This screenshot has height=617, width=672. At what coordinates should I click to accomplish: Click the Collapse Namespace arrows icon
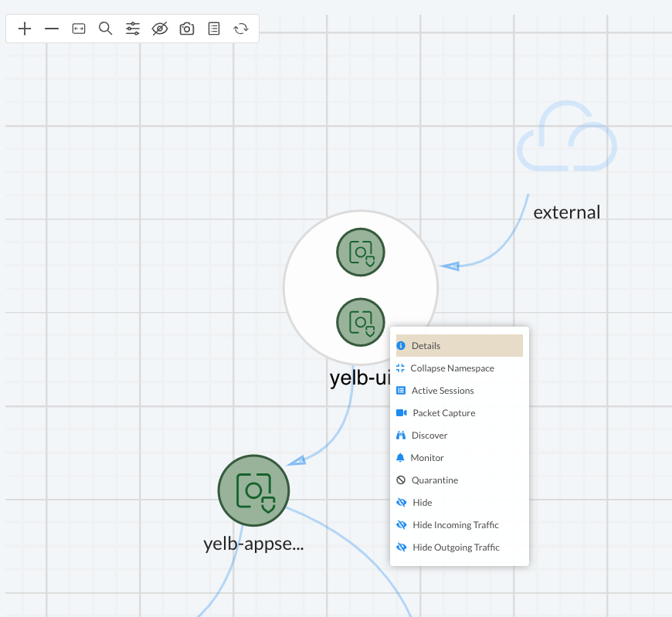tap(400, 368)
